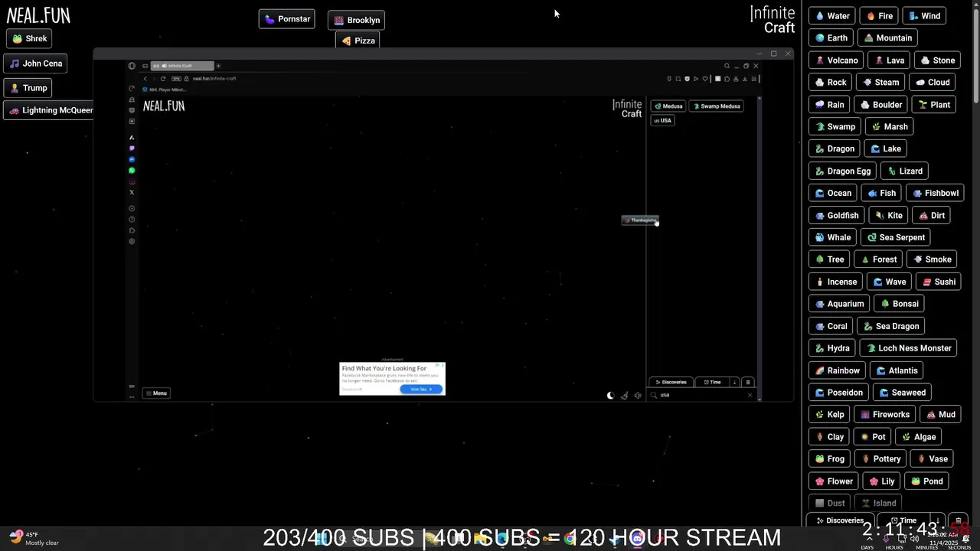
Task: Select the Fireworks element
Action: pyautogui.click(x=884, y=415)
